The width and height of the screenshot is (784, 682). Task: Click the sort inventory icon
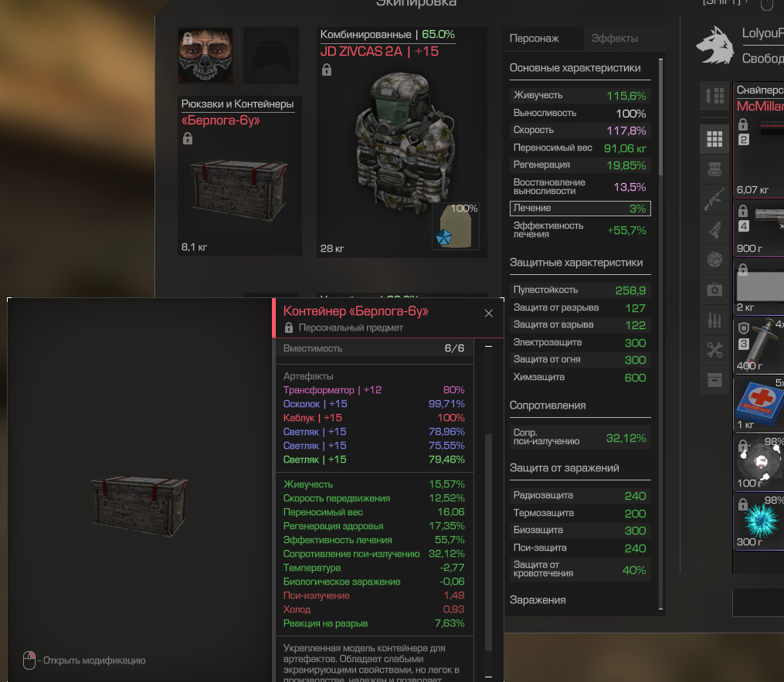[714, 96]
